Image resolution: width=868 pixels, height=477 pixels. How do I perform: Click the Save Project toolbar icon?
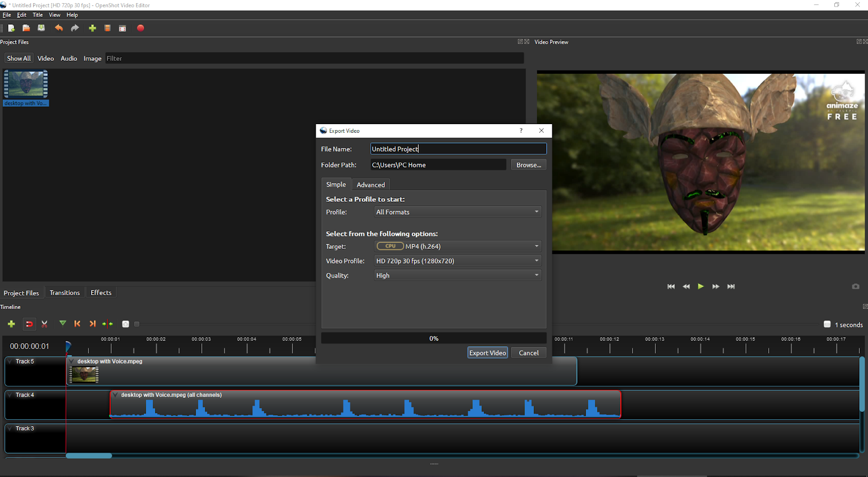click(41, 28)
